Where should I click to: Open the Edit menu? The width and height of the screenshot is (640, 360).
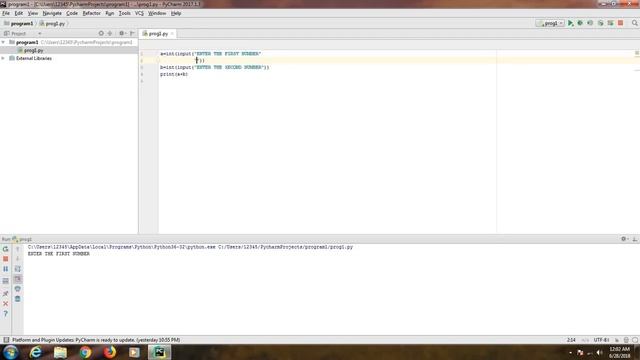tap(18, 13)
